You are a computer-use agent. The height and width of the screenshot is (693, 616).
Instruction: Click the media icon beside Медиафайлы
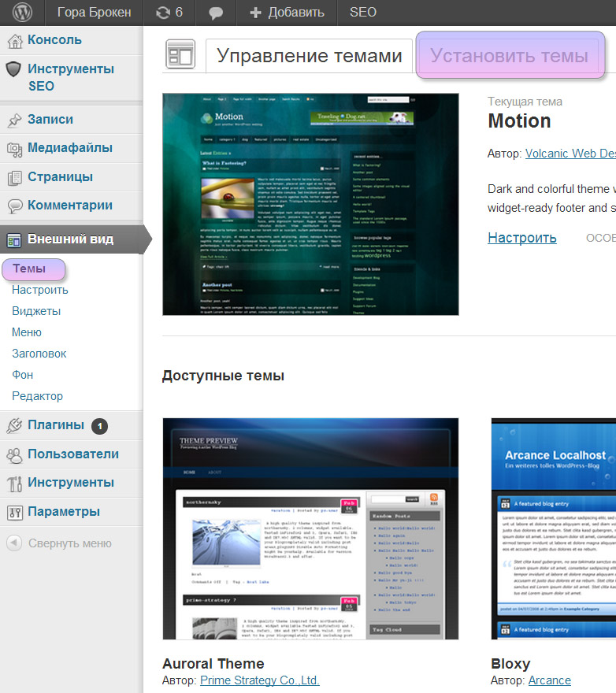coord(15,150)
